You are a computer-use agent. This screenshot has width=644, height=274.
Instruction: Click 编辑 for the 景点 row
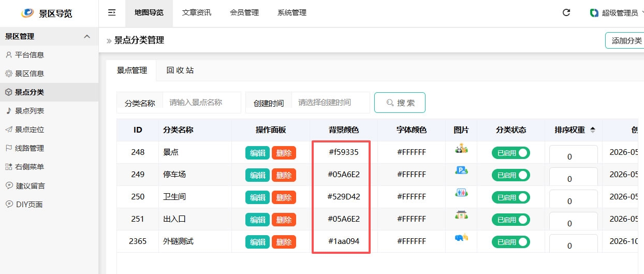258,153
